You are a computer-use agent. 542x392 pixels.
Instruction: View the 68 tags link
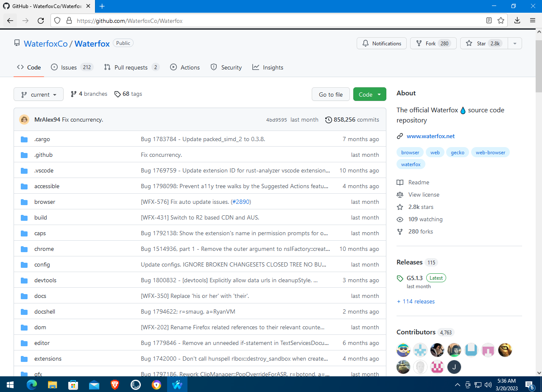(128, 94)
